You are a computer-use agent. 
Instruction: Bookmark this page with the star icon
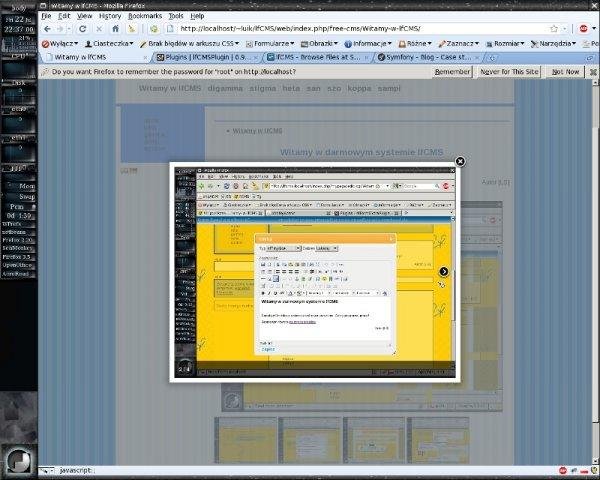[x=554, y=29]
